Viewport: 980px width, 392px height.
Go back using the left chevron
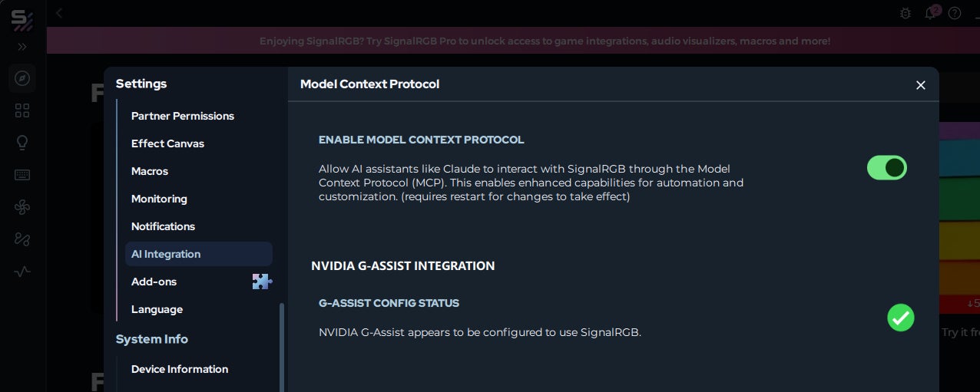tap(60, 13)
